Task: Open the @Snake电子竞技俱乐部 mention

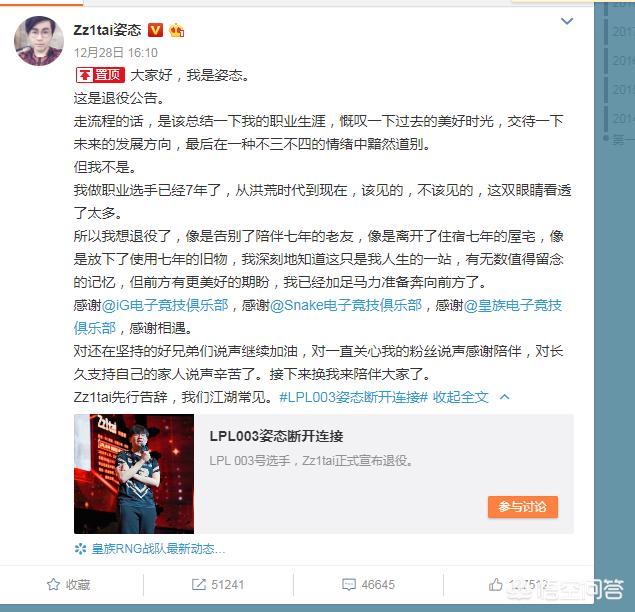Action: coord(346,305)
